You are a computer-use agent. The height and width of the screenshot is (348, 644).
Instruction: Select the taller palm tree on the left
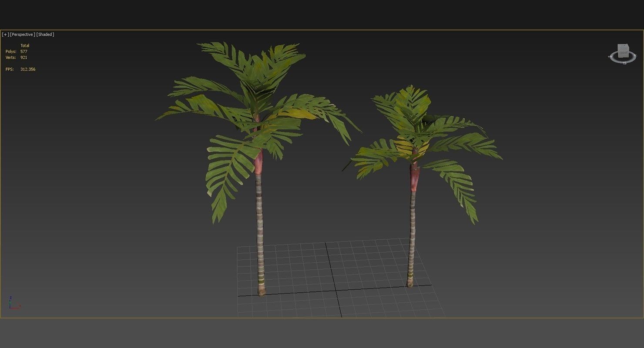pyautogui.click(x=258, y=170)
